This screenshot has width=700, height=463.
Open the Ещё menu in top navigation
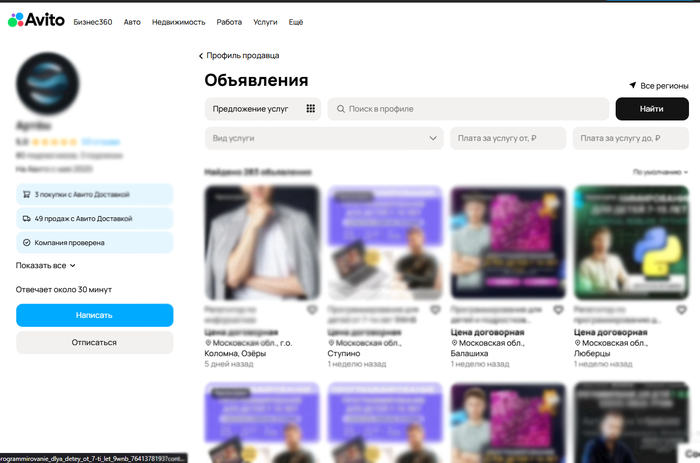tap(296, 21)
